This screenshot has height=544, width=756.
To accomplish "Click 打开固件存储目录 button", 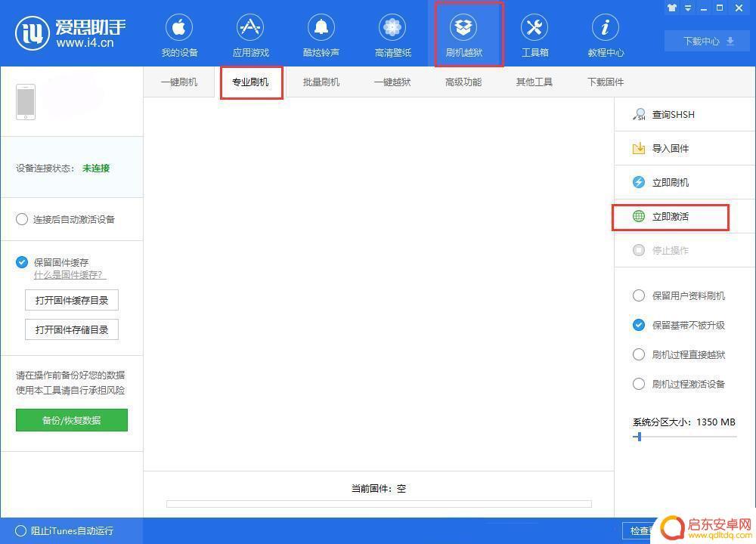I will pyautogui.click(x=72, y=329).
